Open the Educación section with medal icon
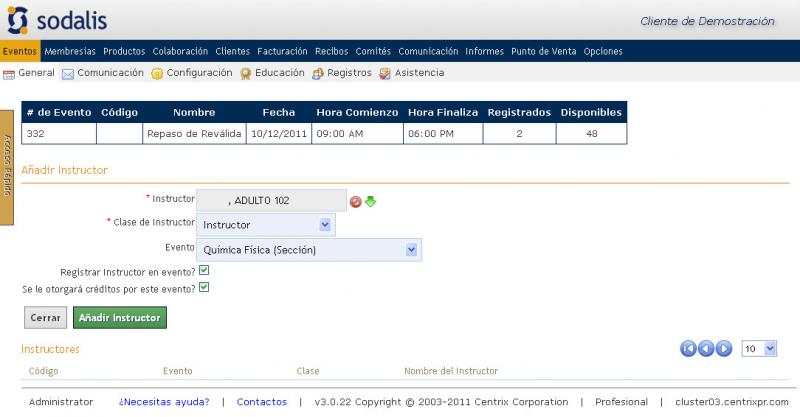 coord(245,73)
